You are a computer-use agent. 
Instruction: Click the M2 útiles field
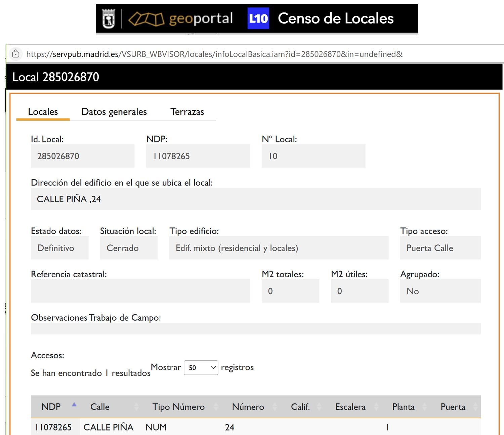coord(360,291)
